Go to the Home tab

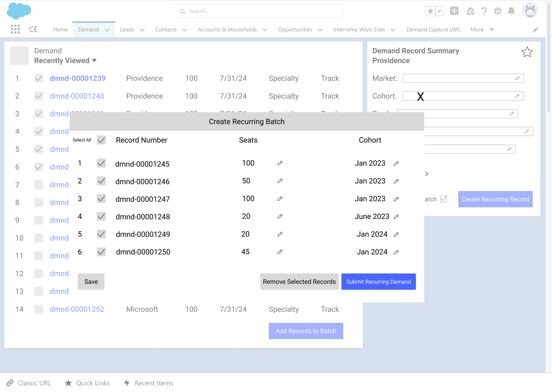[x=60, y=30]
